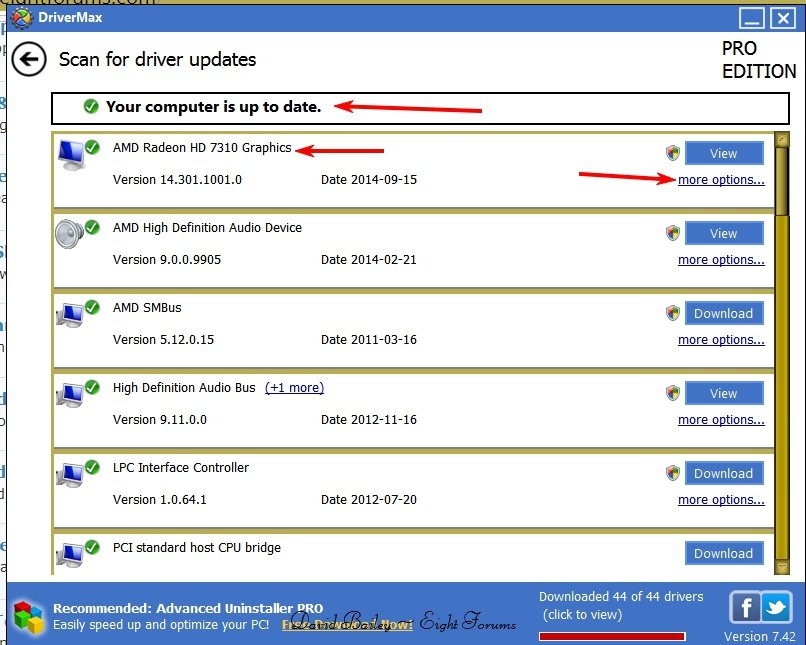Close the DriverMax window

(783, 19)
